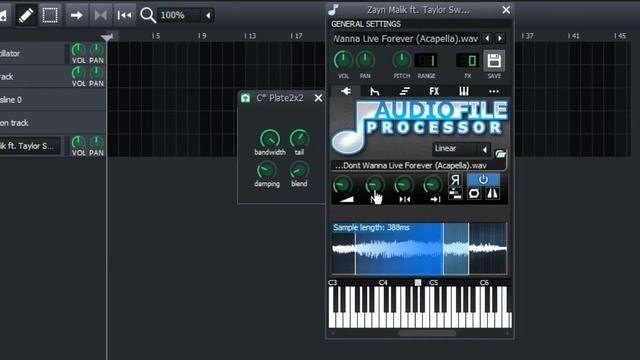The height and width of the screenshot is (360, 640).
Task: Enable the ping-pong loop mode button
Action: pos(492,193)
